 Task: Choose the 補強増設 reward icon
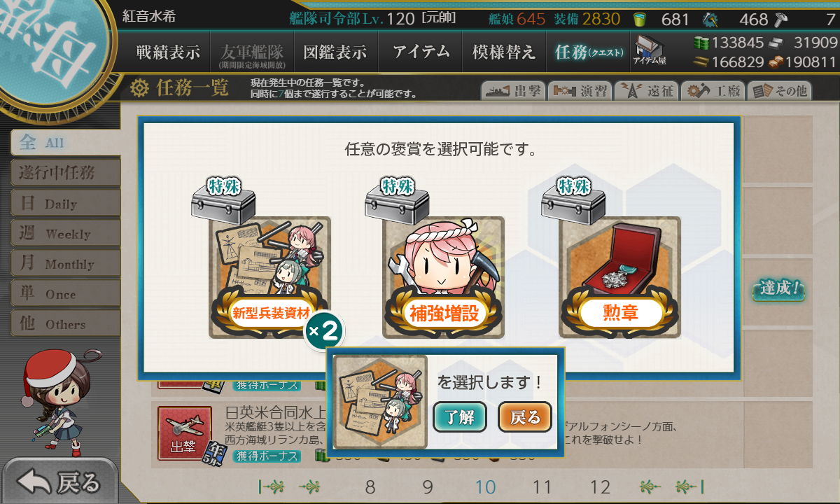(444, 278)
